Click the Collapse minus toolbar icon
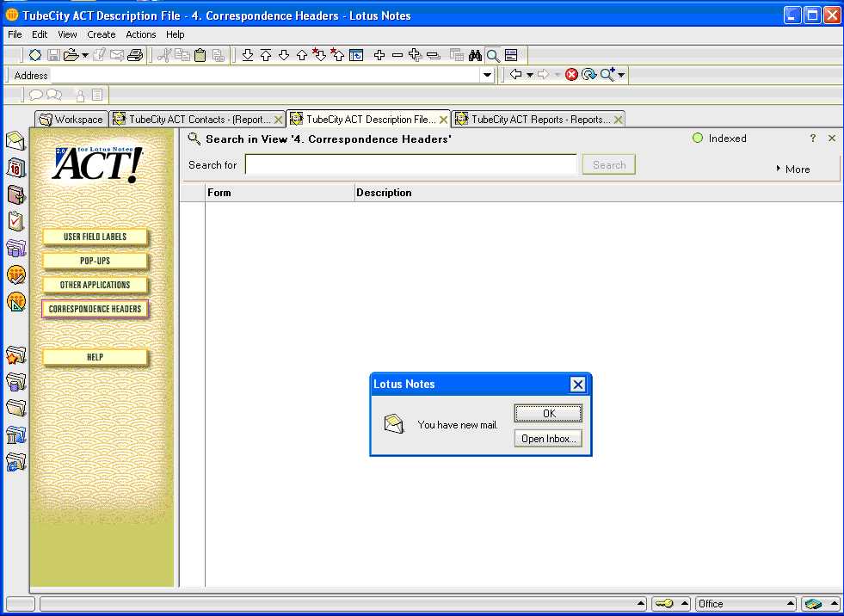Screen dimensions: 844x616 pos(397,55)
